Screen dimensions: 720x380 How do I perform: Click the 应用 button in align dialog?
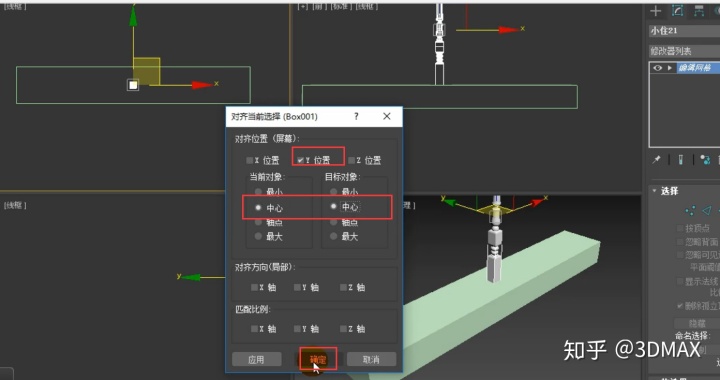tap(257, 359)
